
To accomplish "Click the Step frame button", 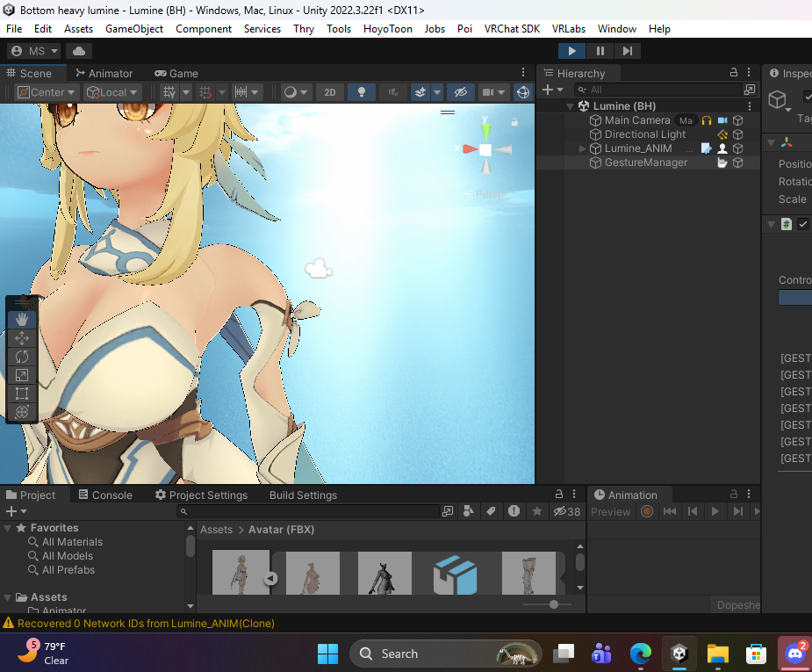I will pos(628,51).
